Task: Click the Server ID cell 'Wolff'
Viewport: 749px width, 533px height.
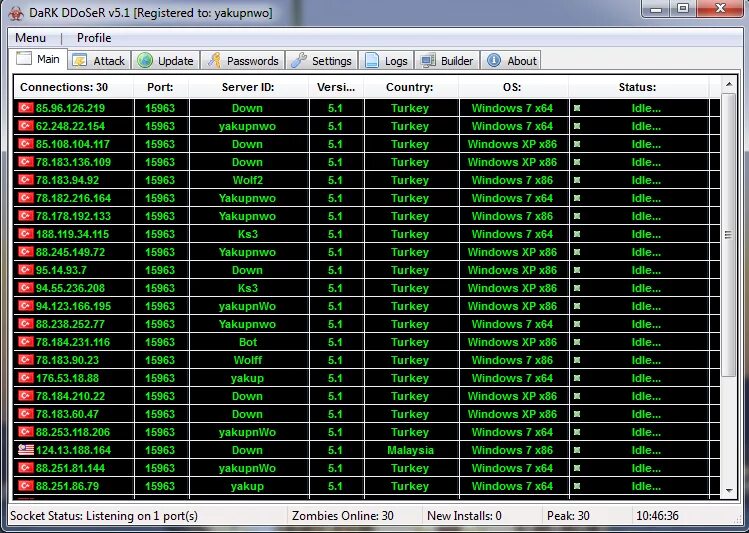Action: [x=247, y=360]
